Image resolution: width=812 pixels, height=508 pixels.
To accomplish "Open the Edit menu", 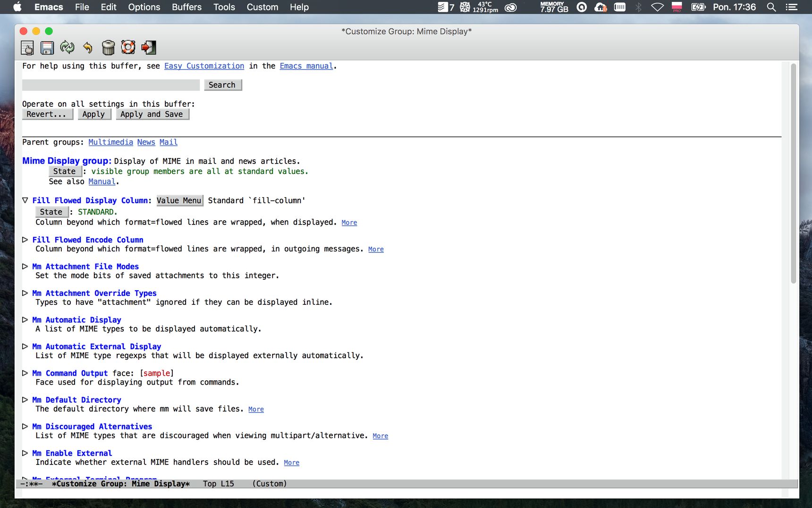I will [x=109, y=7].
